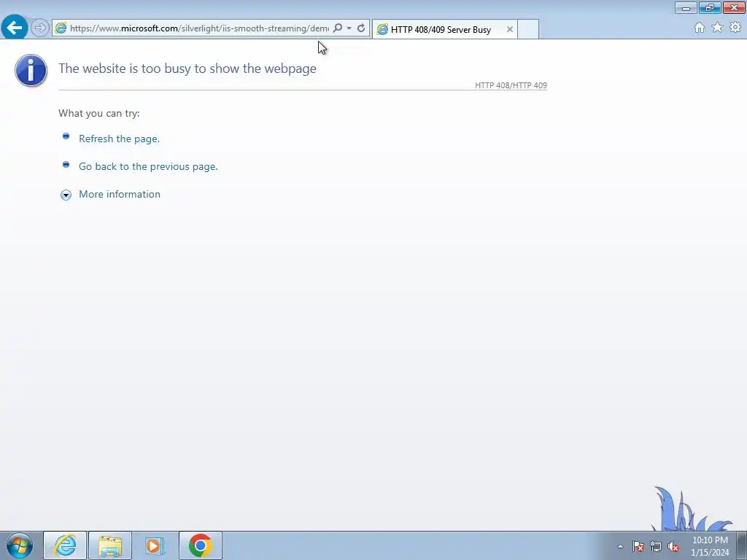Restore down the Internet Explorer window
Viewport: 747px width, 560px height.
pyautogui.click(x=710, y=7)
